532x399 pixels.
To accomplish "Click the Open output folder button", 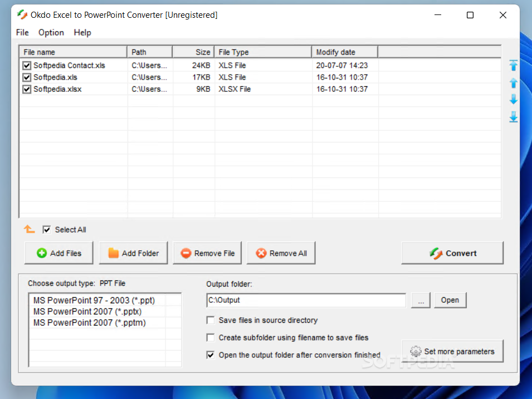I will pyautogui.click(x=450, y=300).
